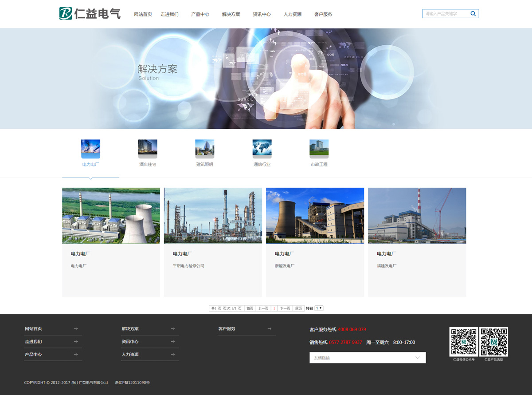Screen dimensions: 532x395
Task: Select the 建筑照明 category icon
Action: click(205, 149)
